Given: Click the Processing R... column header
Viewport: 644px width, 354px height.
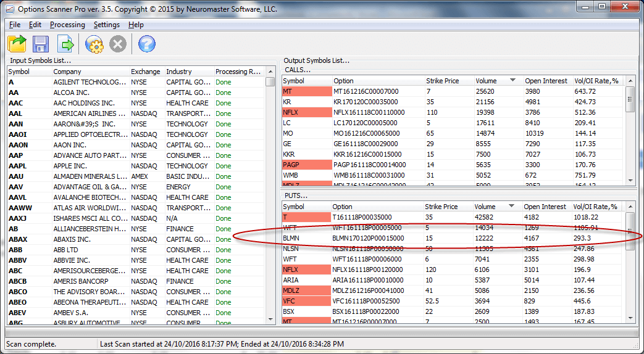Looking at the screenshot, I should click(x=240, y=72).
